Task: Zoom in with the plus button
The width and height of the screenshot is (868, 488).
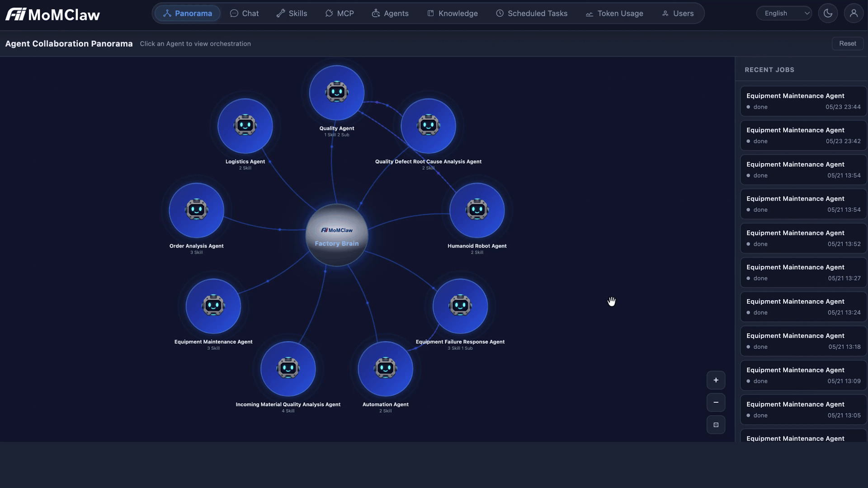Action: click(716, 380)
